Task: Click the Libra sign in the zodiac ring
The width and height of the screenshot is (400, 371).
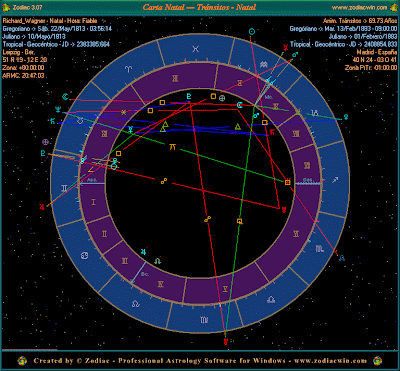Action: (271, 300)
